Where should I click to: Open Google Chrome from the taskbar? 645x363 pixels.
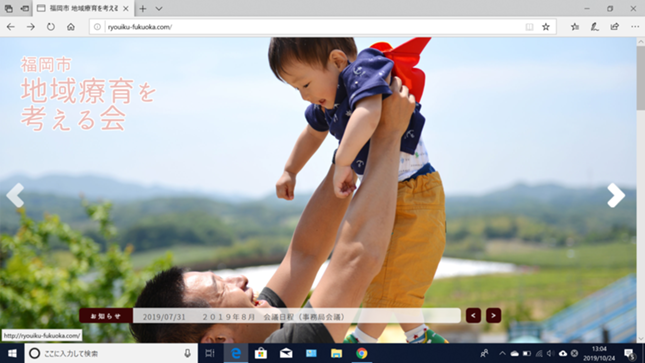click(362, 353)
